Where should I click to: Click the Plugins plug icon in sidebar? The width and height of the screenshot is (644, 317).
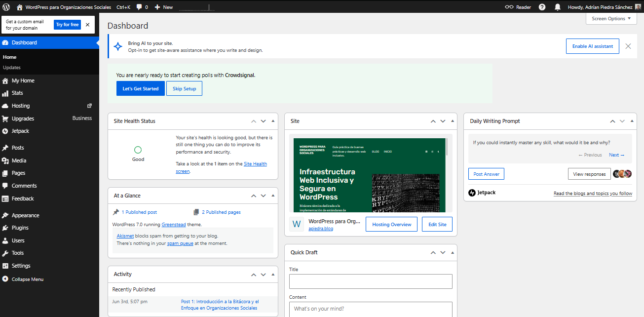[5, 228]
